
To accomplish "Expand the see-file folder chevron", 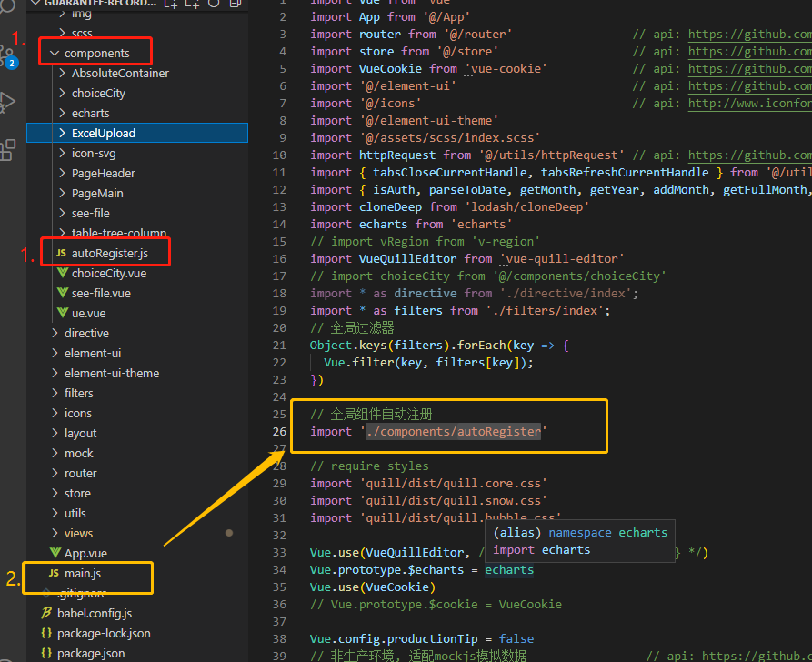I will 62,213.
